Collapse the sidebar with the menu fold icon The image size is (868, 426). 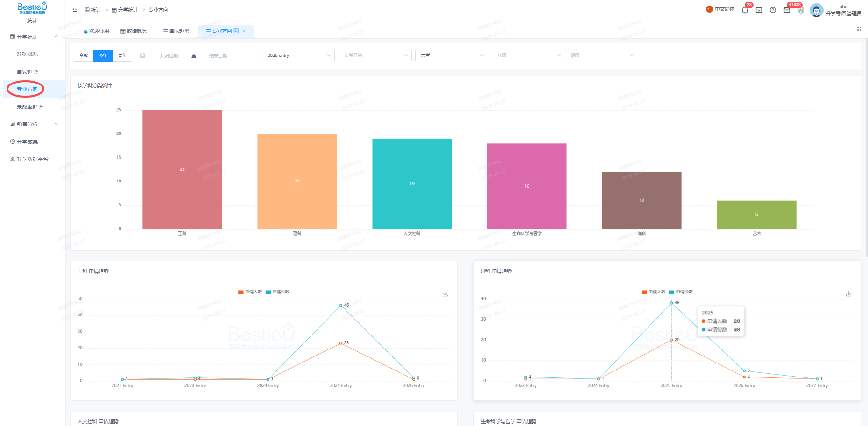(x=75, y=10)
